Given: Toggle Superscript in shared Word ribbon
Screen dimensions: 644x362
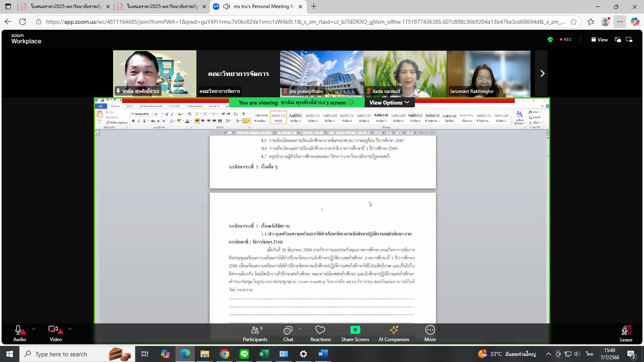Looking at the screenshot, I should (164, 121).
